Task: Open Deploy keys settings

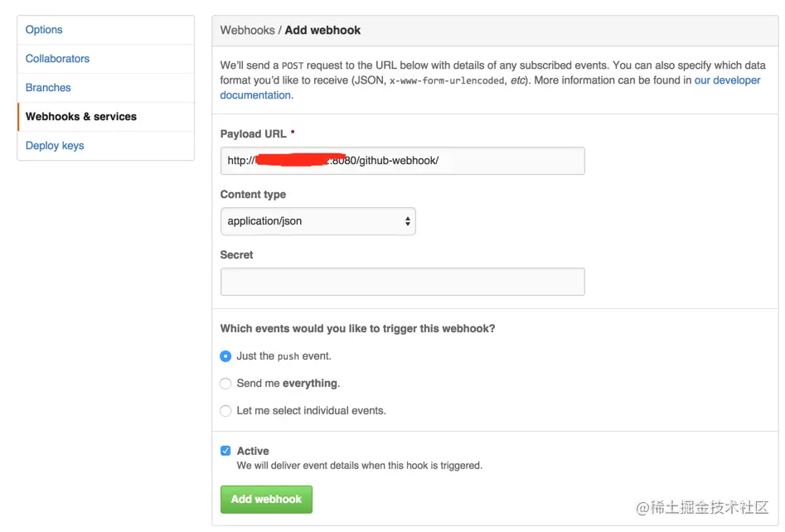Action: tap(55, 146)
